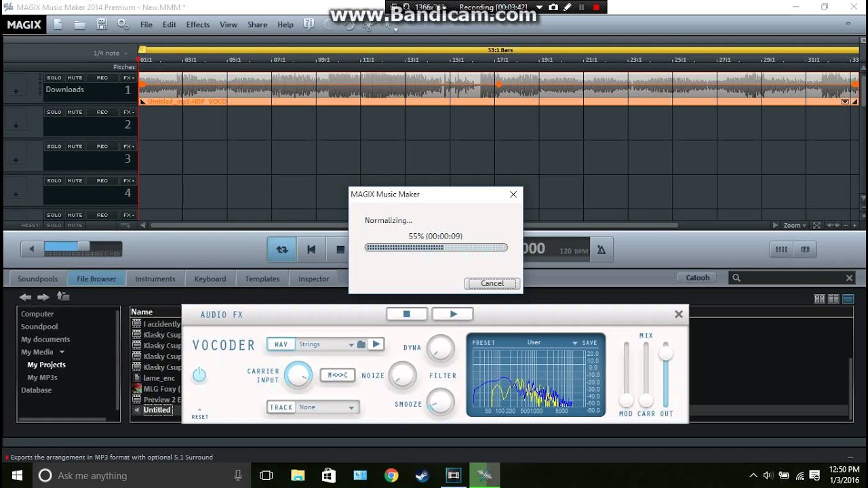Screen dimensions: 868x488
Task: Open the 1/4 note grid dropdown
Action: coord(111,53)
